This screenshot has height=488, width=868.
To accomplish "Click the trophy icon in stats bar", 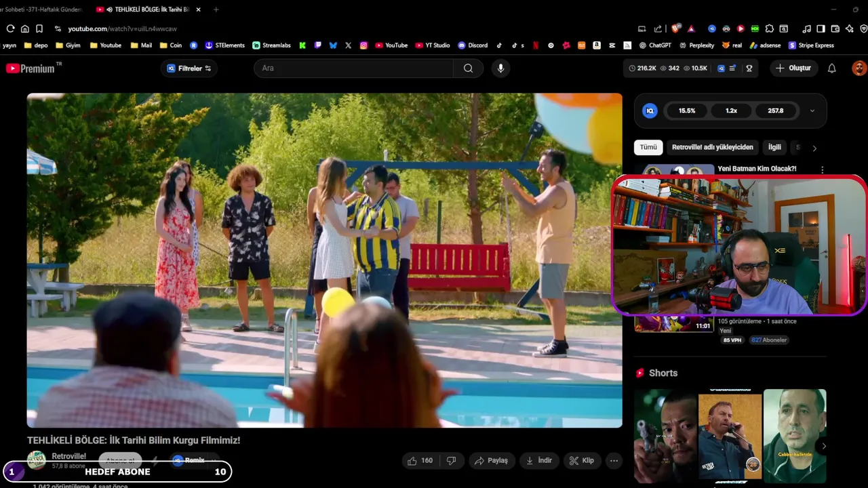I will click(x=749, y=68).
